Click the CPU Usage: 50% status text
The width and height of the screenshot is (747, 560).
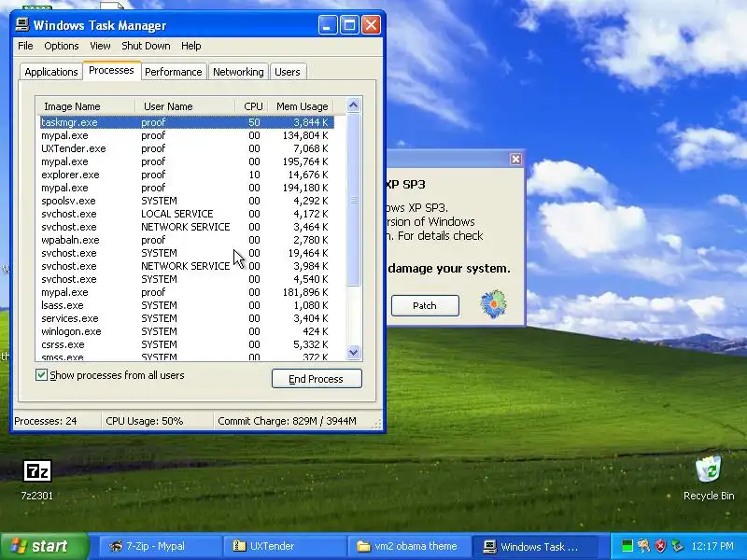click(x=145, y=421)
